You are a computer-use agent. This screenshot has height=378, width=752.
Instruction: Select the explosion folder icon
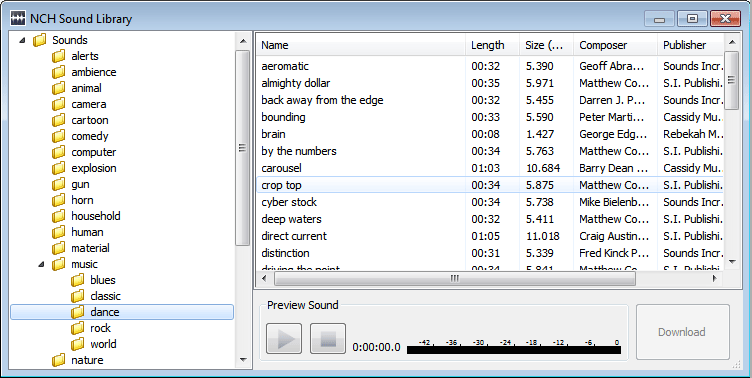point(59,168)
